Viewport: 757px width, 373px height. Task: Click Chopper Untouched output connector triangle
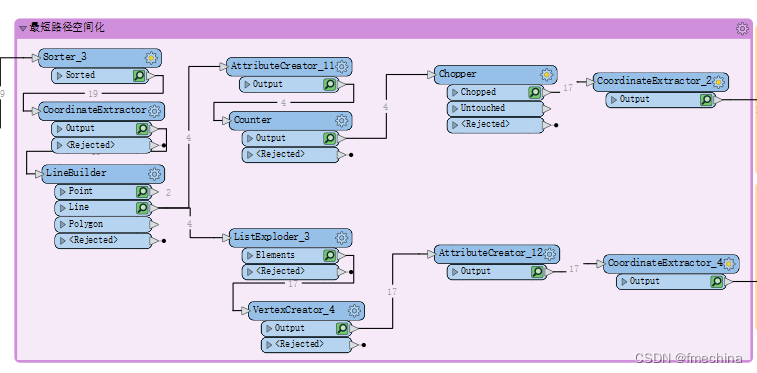[547, 109]
